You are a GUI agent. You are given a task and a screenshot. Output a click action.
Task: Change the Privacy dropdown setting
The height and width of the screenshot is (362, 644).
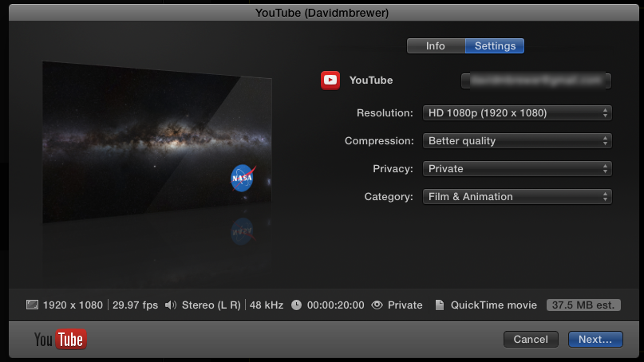(x=517, y=169)
